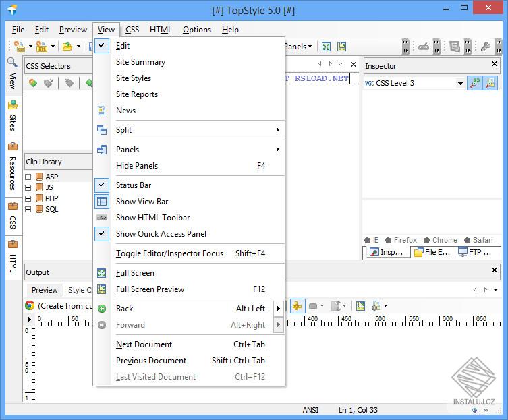The height and width of the screenshot is (420, 508).
Task: Click the HTML briefcase sidebar icon
Action: tap(13, 244)
